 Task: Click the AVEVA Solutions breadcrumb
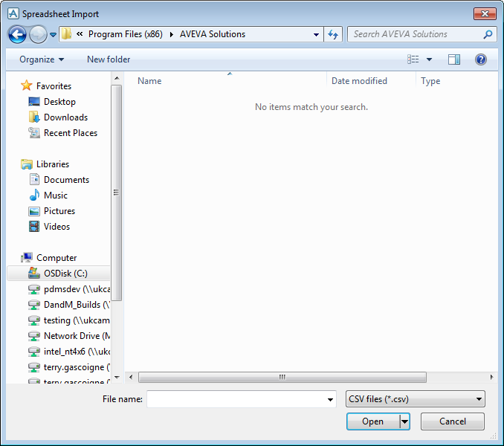pos(213,34)
